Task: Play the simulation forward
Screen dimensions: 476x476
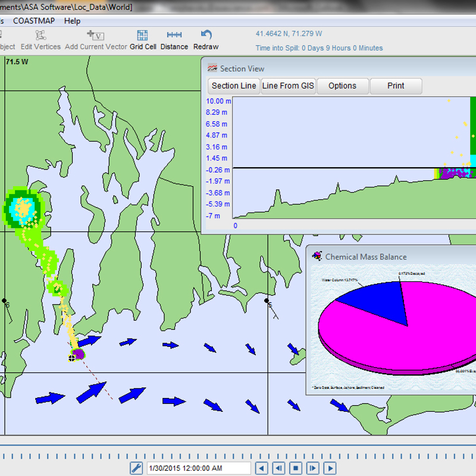Action: [x=330, y=468]
